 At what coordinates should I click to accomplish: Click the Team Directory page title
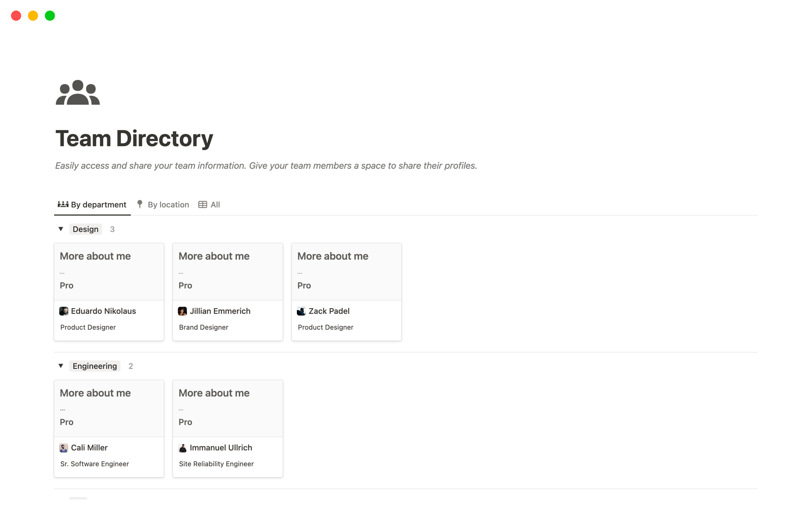click(134, 138)
